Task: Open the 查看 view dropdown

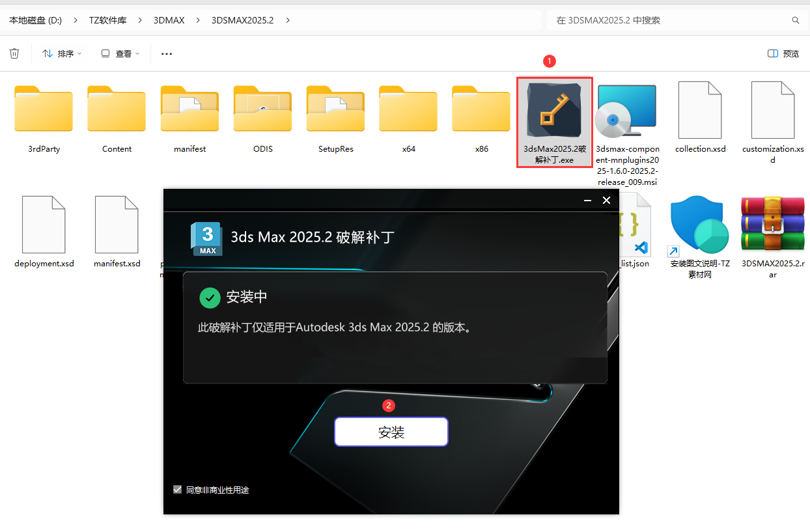Action: (x=120, y=53)
